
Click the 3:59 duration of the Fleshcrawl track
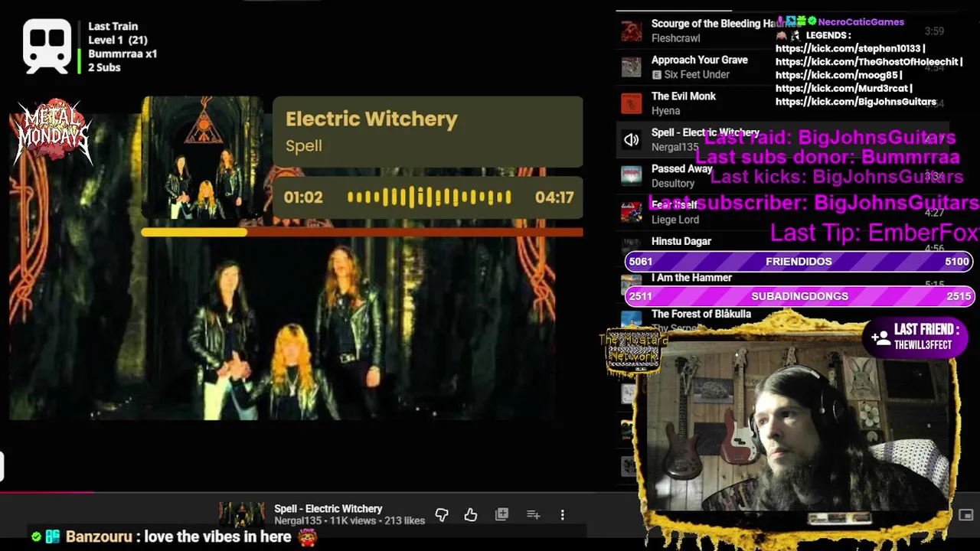pos(934,31)
